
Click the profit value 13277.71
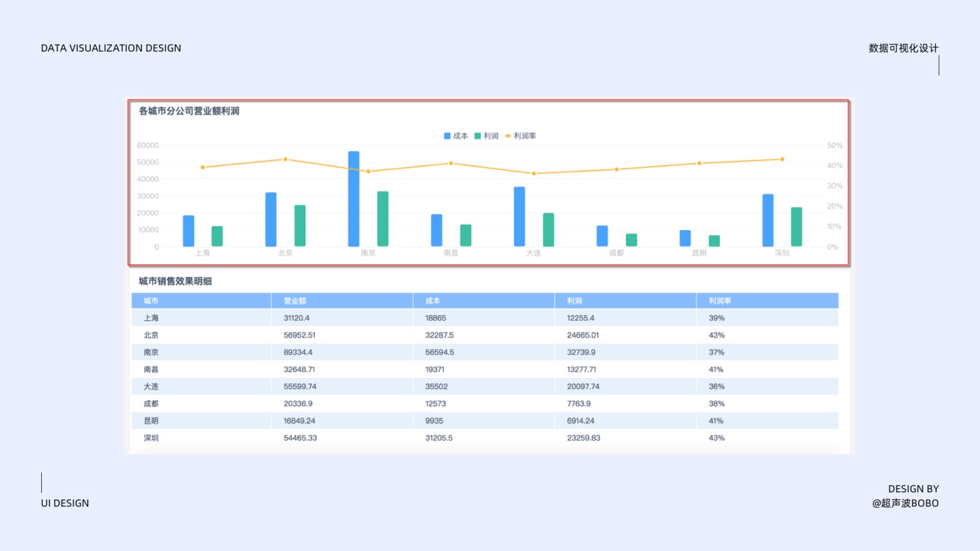581,369
